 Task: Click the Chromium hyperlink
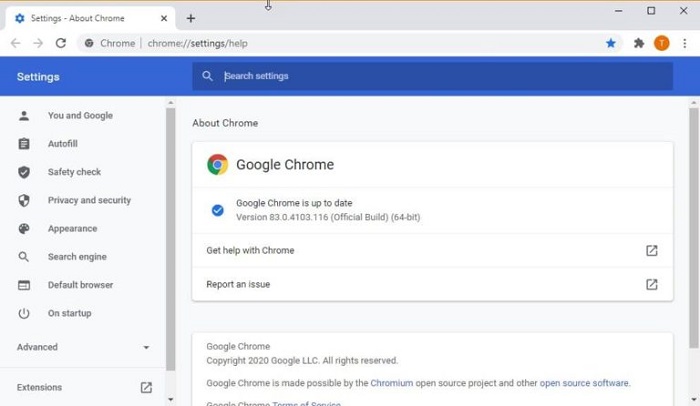click(x=391, y=383)
